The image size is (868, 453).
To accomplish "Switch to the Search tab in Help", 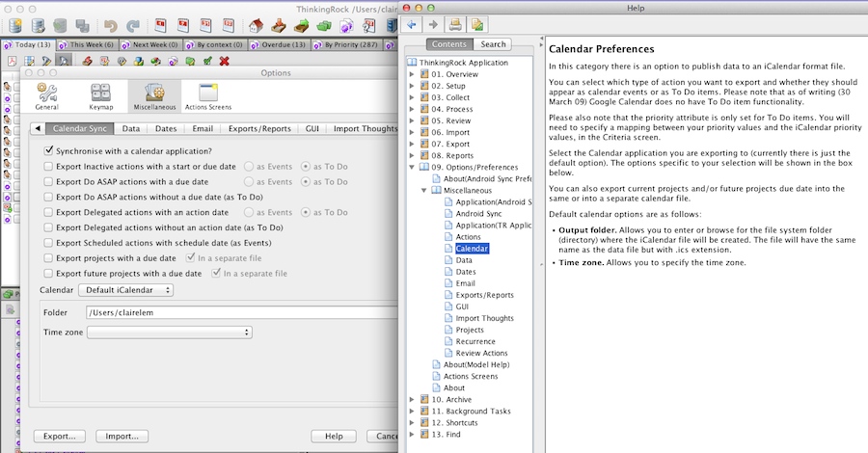I will click(x=493, y=44).
